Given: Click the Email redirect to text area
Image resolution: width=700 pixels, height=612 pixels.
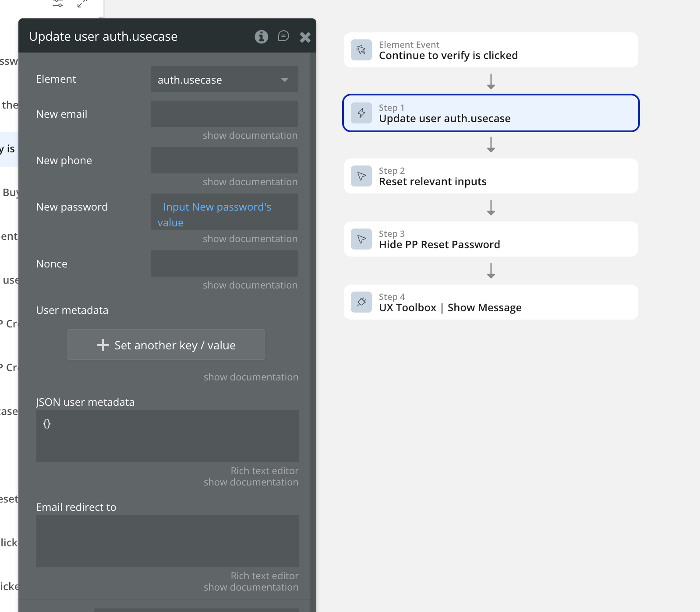Looking at the screenshot, I should [x=167, y=541].
